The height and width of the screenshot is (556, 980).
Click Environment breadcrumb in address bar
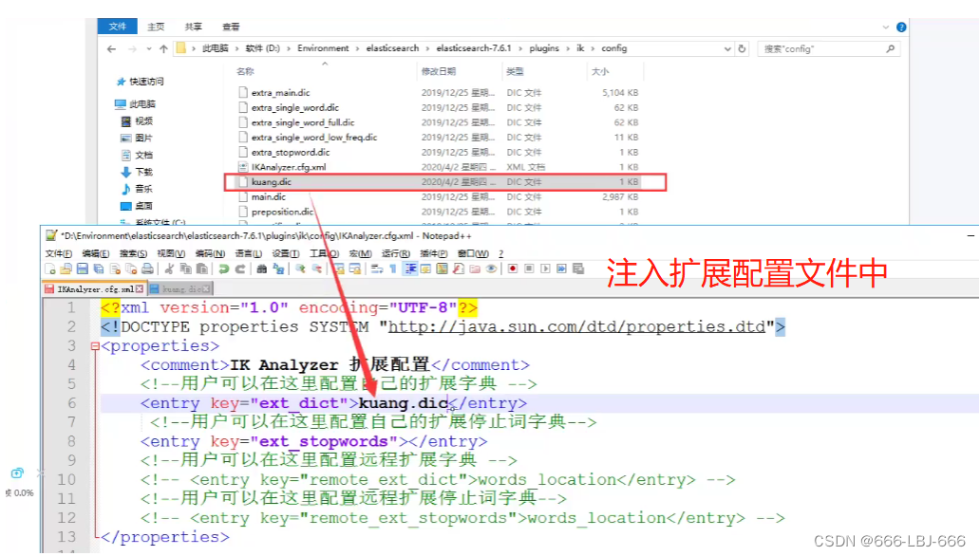pyautogui.click(x=323, y=48)
